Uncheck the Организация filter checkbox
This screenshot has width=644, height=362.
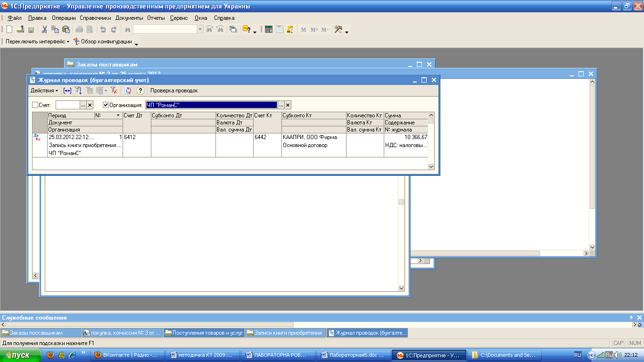(106, 105)
